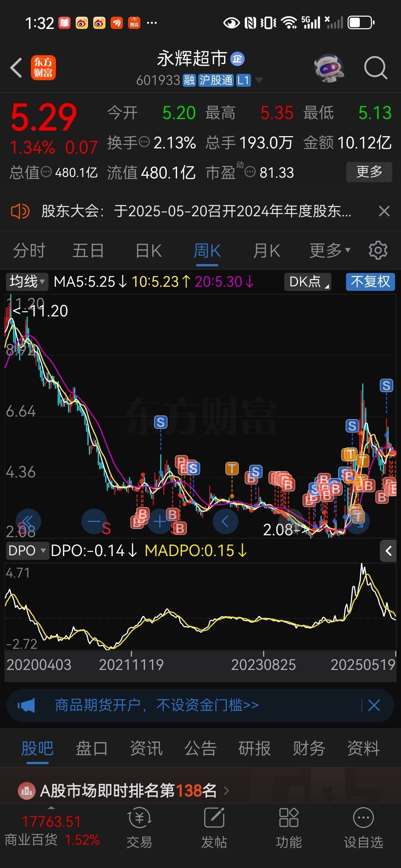Tap the battery status icon

click(x=361, y=23)
